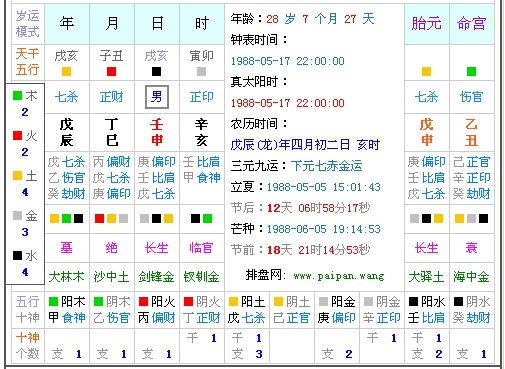Click the gray square under 寅卯
The height and width of the screenshot is (369, 505).
201,71
